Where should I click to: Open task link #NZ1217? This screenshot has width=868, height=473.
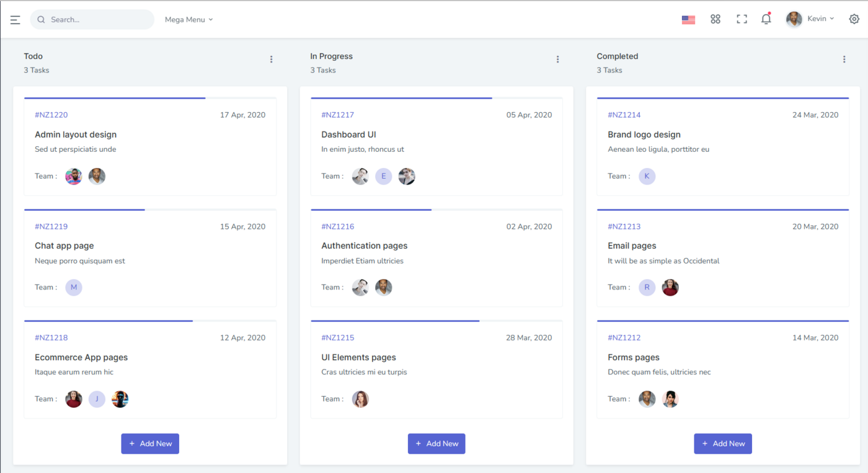(x=337, y=115)
